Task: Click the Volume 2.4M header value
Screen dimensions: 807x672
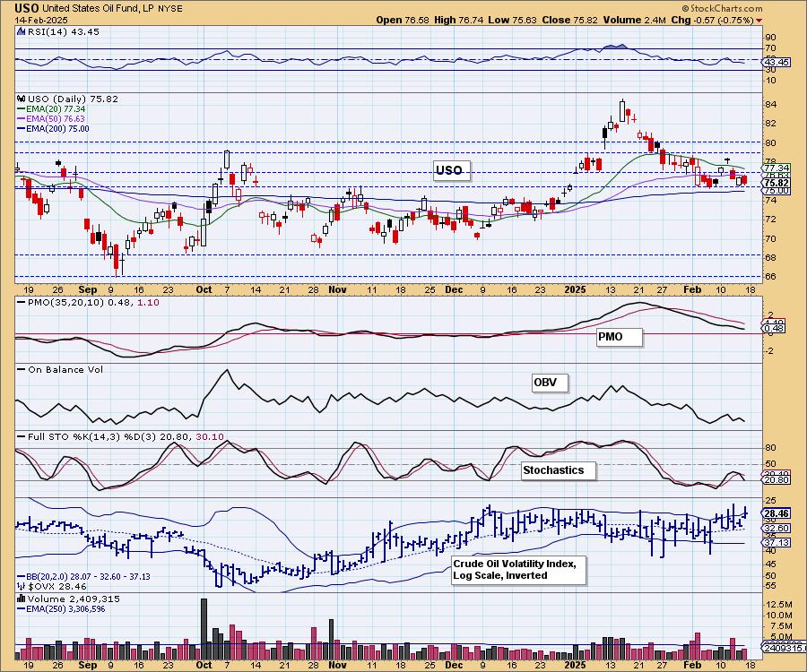Action: click(635, 20)
